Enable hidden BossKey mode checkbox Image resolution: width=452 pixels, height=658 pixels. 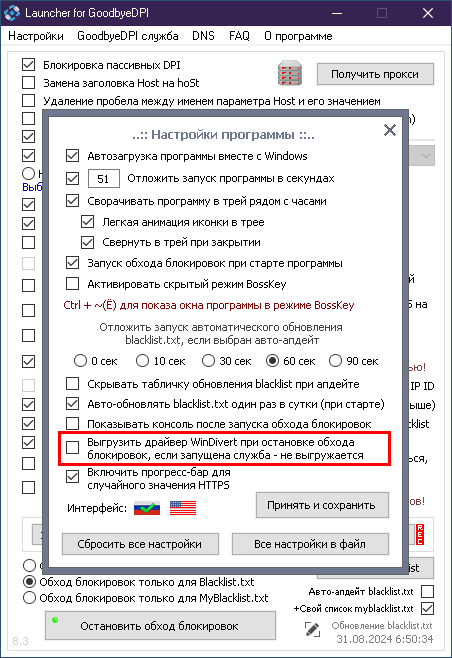pos(73,284)
